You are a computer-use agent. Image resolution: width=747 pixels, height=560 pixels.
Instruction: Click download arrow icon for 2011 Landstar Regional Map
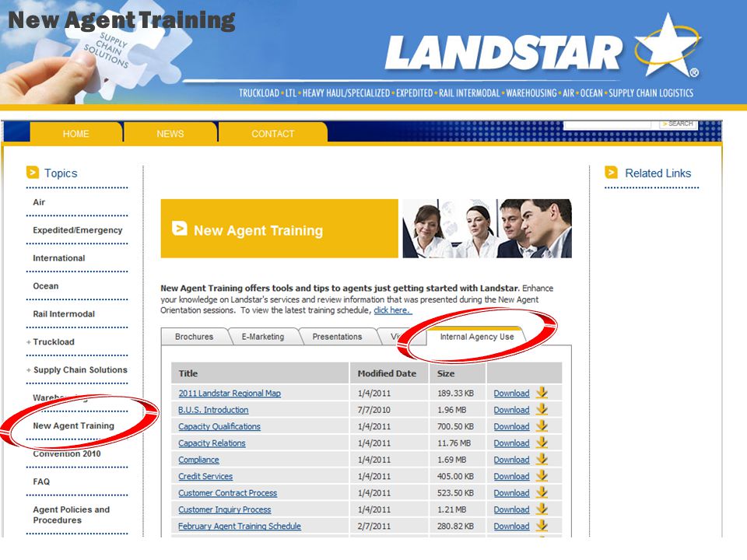542,393
